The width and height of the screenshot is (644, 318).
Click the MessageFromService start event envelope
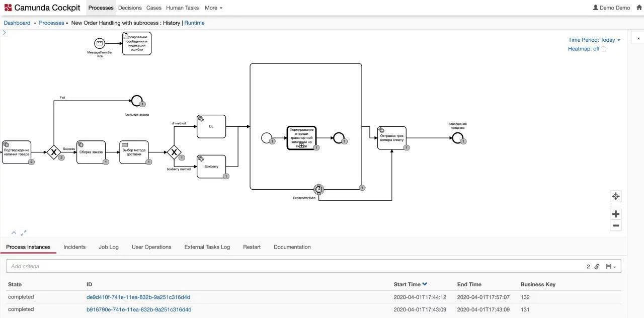[100, 44]
